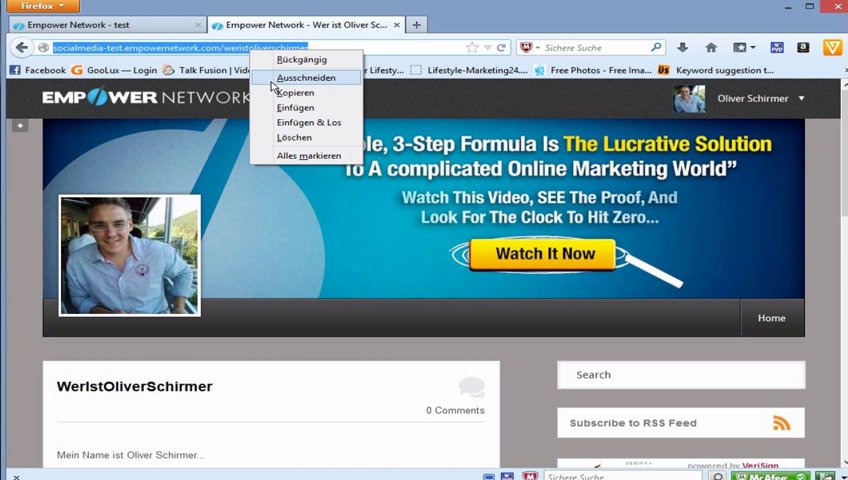Select Ausschneiden in the context menu

pos(305,77)
